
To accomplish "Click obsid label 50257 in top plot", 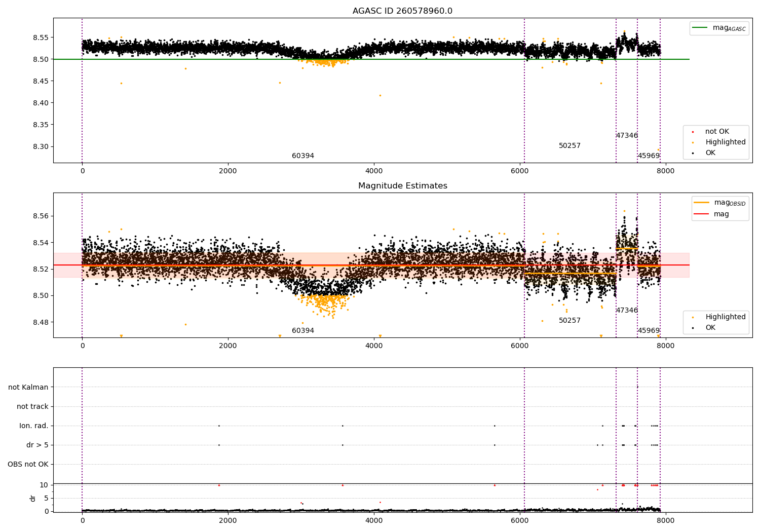I will 569,146.
